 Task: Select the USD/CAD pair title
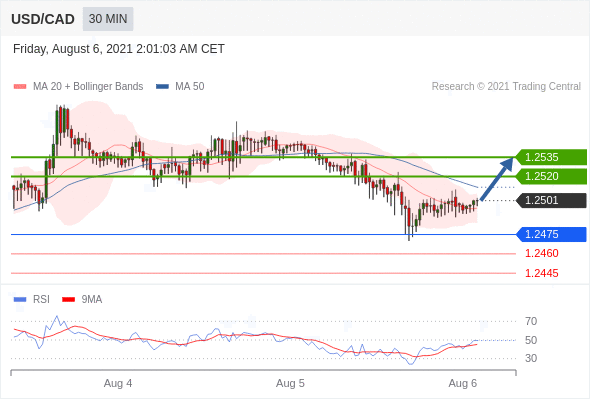tap(43, 19)
